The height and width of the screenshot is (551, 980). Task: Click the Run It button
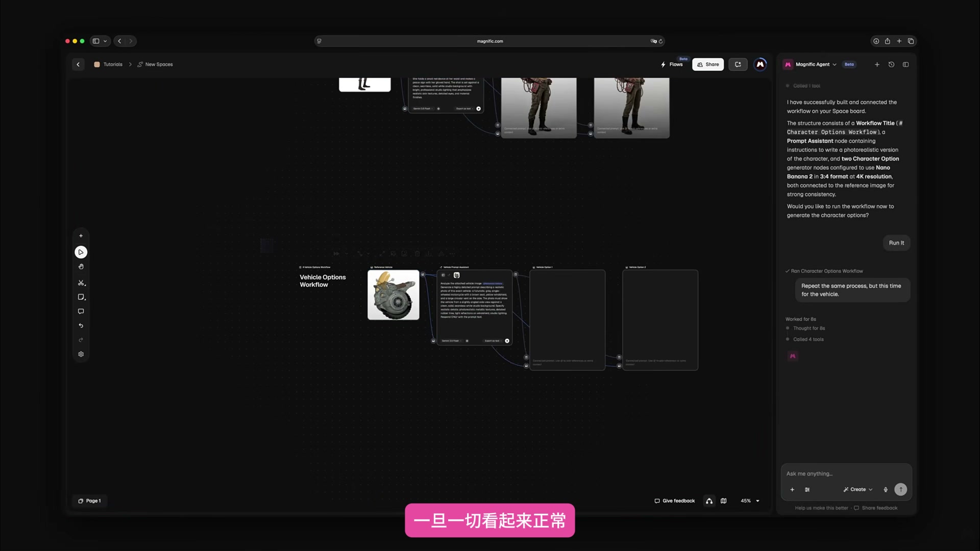pos(896,243)
